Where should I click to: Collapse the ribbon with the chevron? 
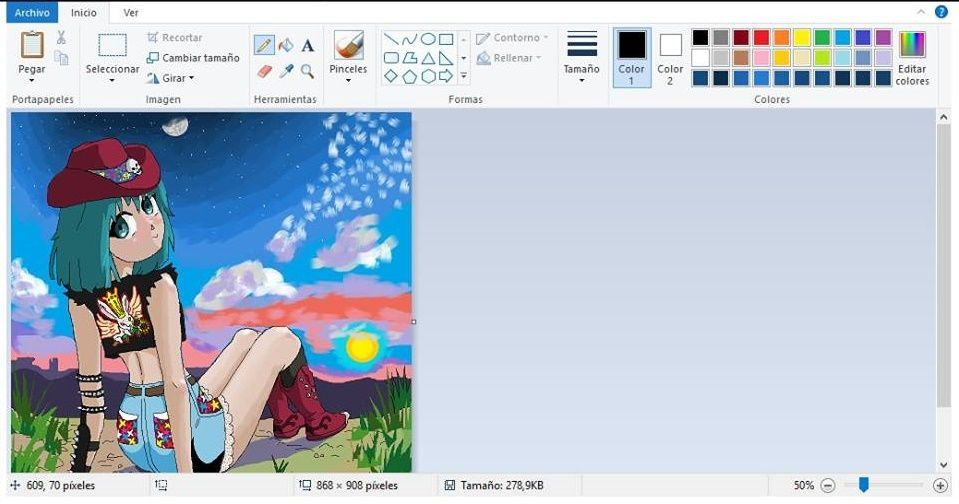point(921,12)
